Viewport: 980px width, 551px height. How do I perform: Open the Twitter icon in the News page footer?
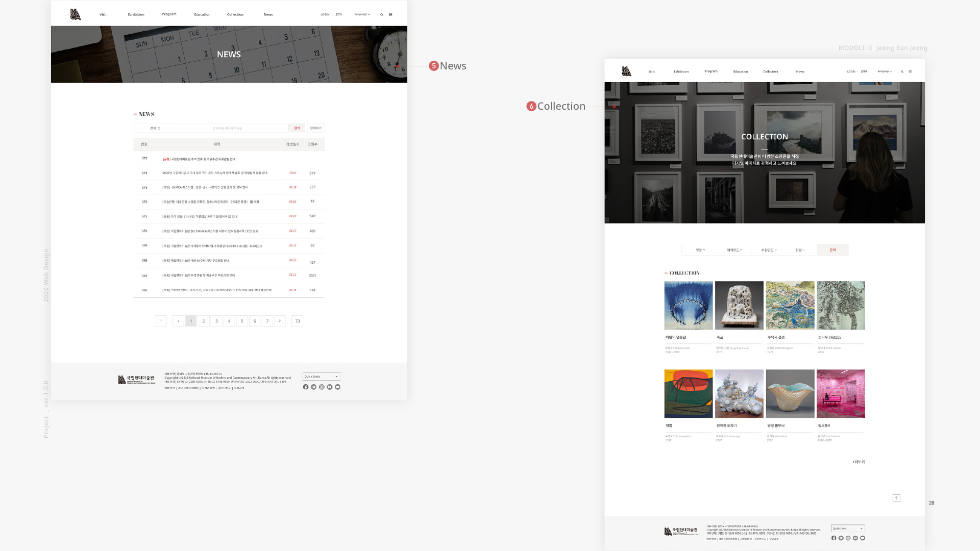coord(314,387)
